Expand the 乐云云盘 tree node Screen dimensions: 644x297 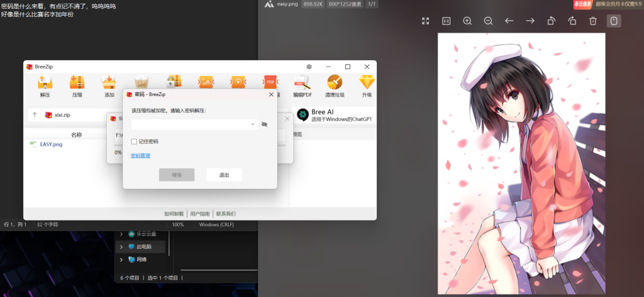click(x=121, y=234)
